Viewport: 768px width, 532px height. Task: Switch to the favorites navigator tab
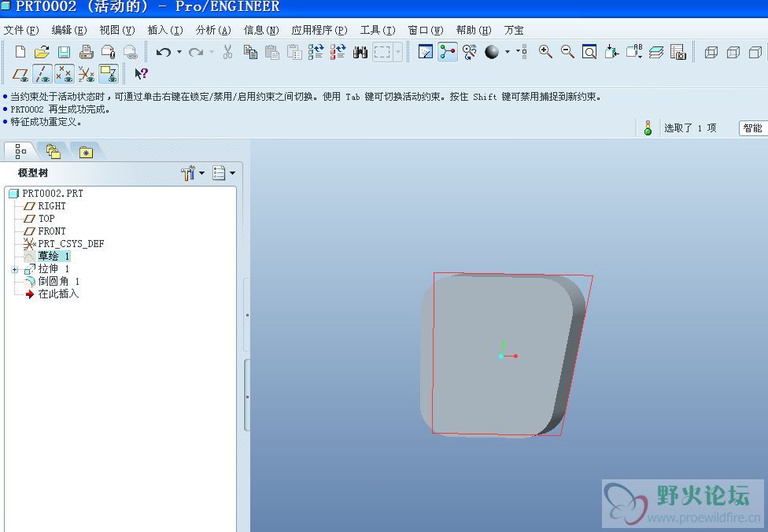[86, 153]
